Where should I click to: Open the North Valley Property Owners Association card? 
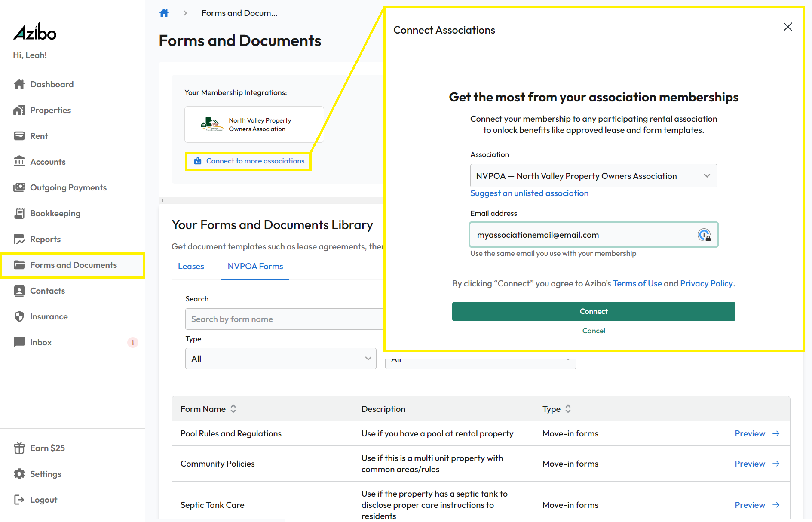coord(254,124)
